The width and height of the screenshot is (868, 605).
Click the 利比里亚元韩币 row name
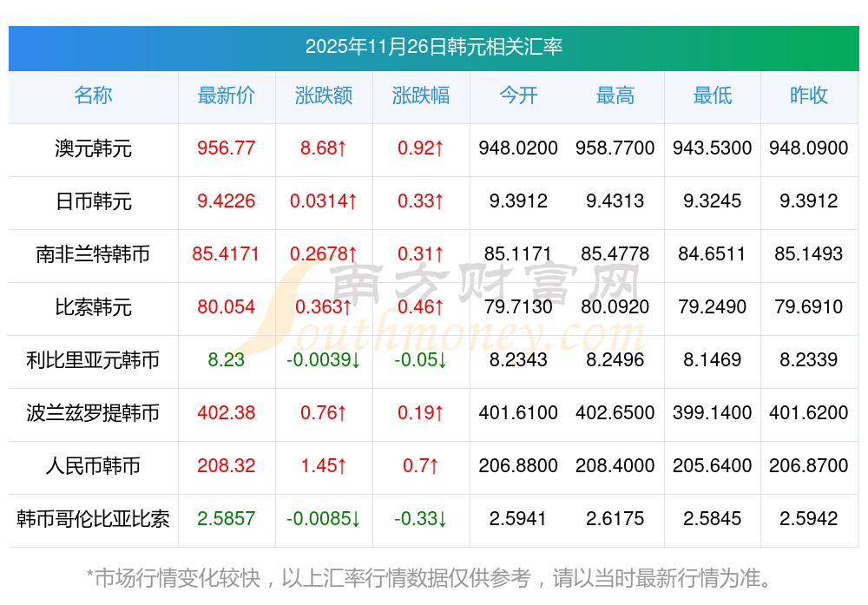coord(93,360)
